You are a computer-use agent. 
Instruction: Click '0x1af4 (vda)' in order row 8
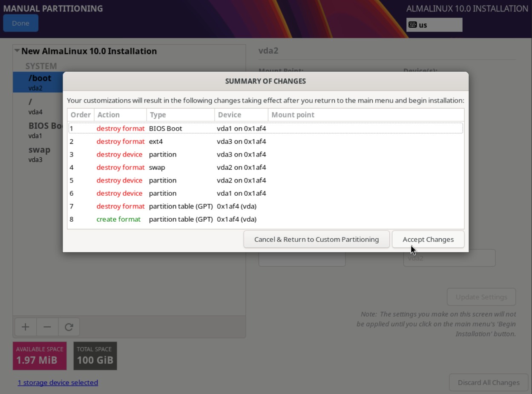click(237, 219)
